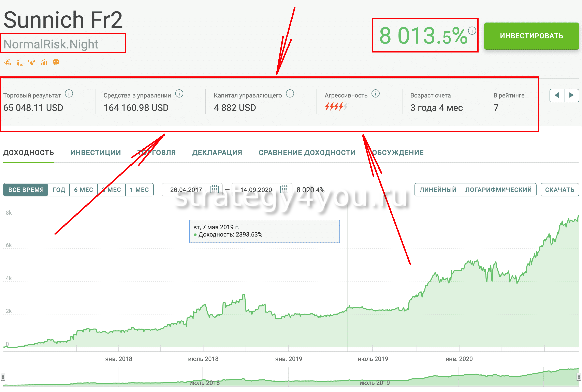The width and height of the screenshot is (582, 392).
Task: Click the running man badge icon
Action: [x=7, y=62]
